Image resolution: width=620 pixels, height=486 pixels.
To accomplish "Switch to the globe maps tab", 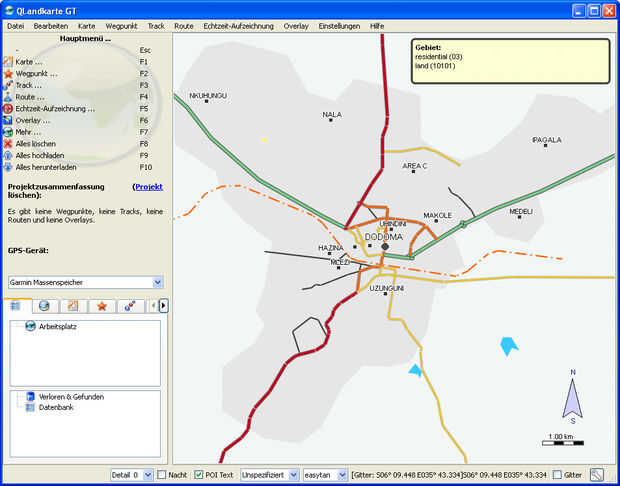I will click(x=44, y=306).
